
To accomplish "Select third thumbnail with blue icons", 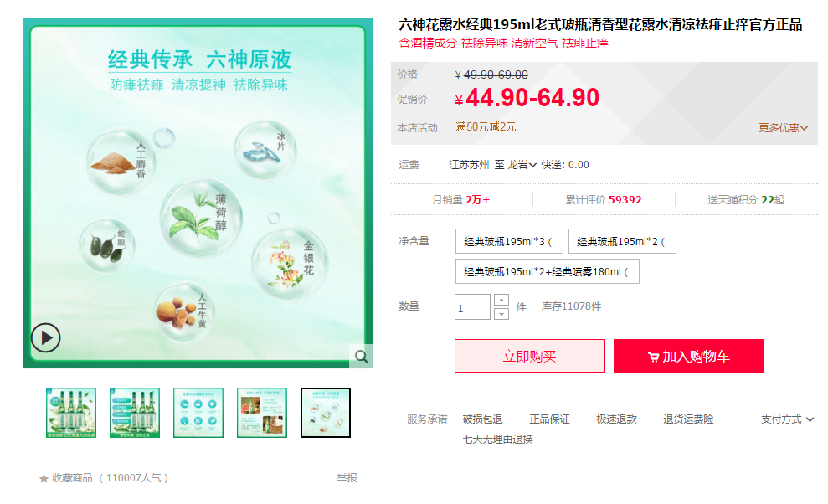I will coord(198,413).
